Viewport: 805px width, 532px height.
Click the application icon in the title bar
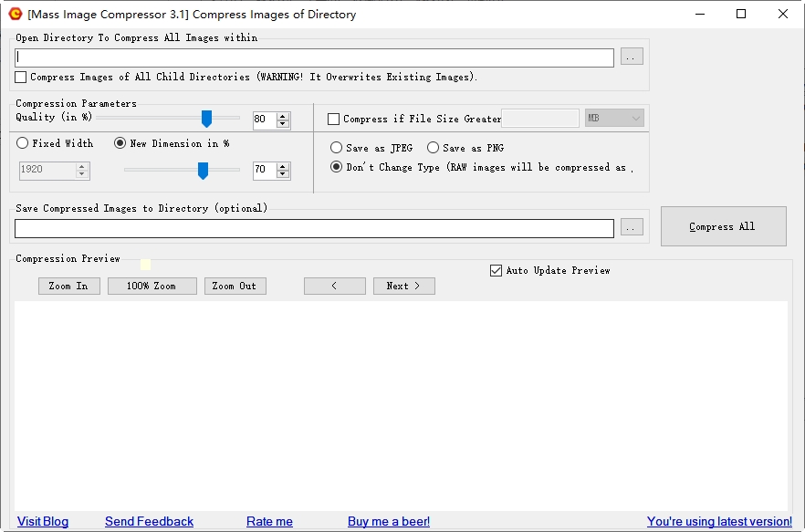tap(16, 14)
